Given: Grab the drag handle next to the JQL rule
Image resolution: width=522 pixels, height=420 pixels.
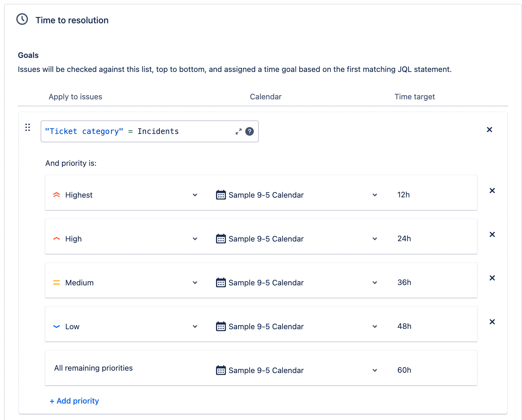Looking at the screenshot, I should [28, 127].
